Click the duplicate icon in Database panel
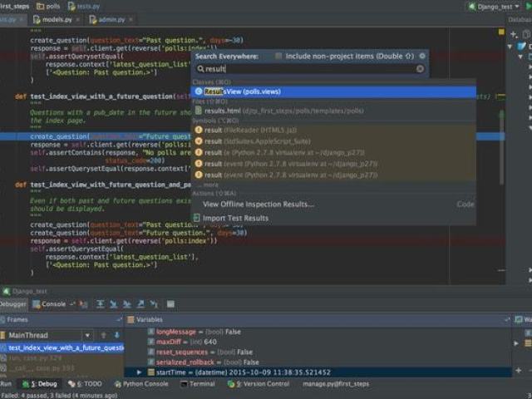This screenshot has height=399, width=532. 526,34
